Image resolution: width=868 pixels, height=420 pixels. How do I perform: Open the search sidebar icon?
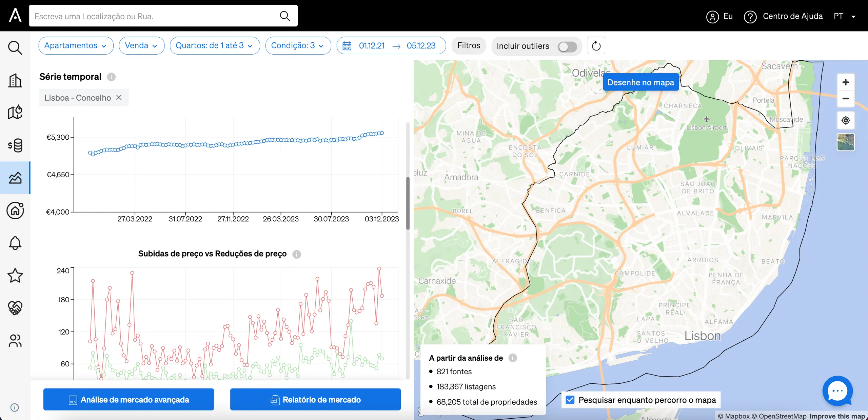tap(15, 48)
